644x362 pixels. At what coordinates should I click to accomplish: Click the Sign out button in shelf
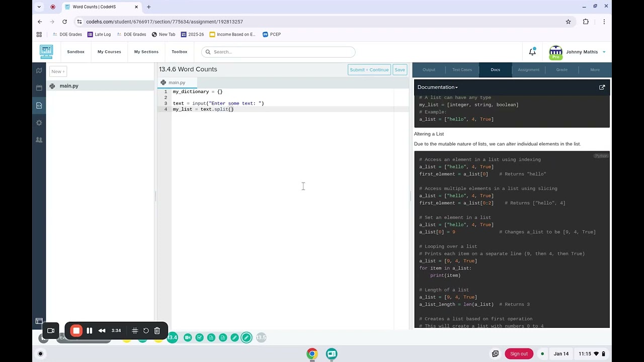tap(519, 353)
